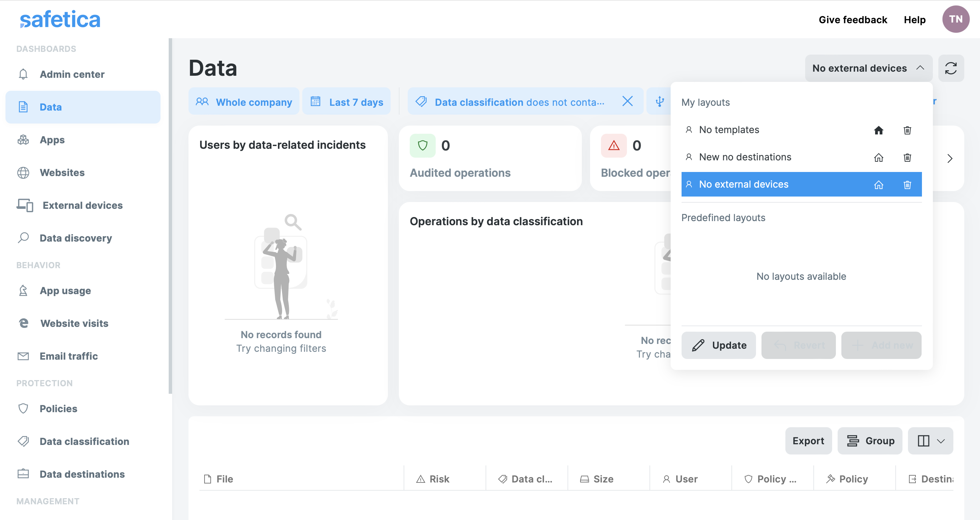Click the safetica logo

tap(60, 19)
